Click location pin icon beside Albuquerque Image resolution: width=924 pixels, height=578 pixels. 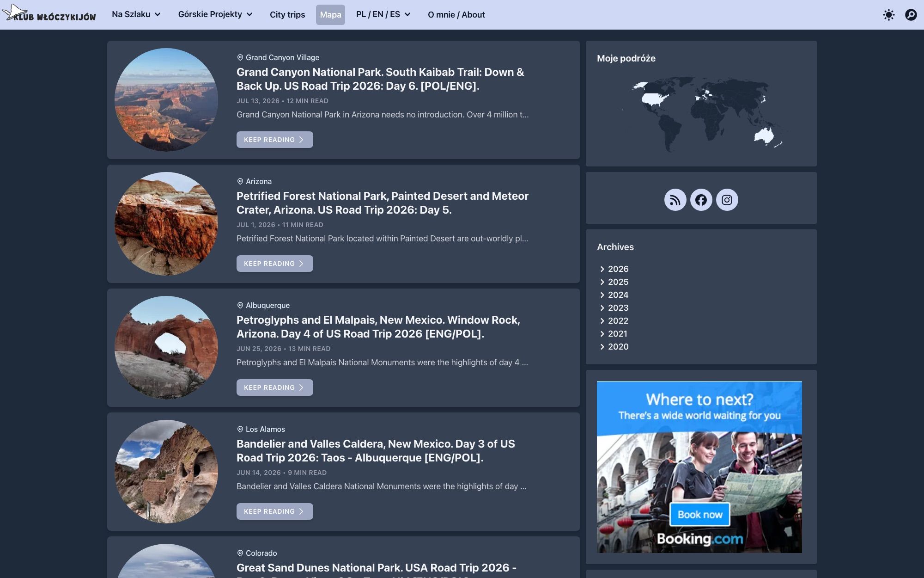(240, 305)
